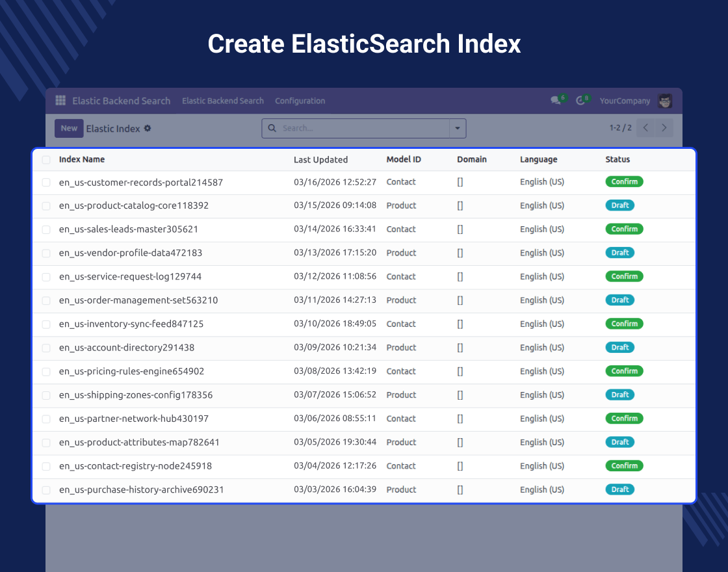Screen dimensions: 728x572
Task: Open the Configuration menu
Action: 300,101
